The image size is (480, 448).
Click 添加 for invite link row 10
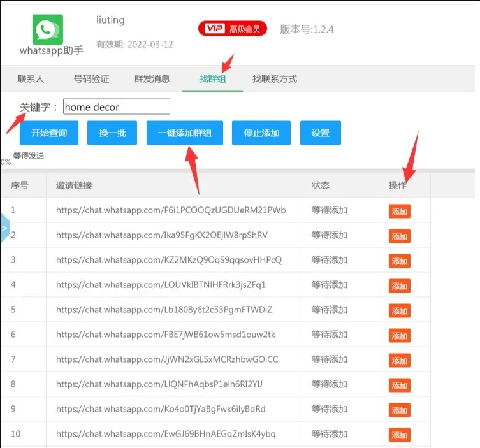point(400,435)
